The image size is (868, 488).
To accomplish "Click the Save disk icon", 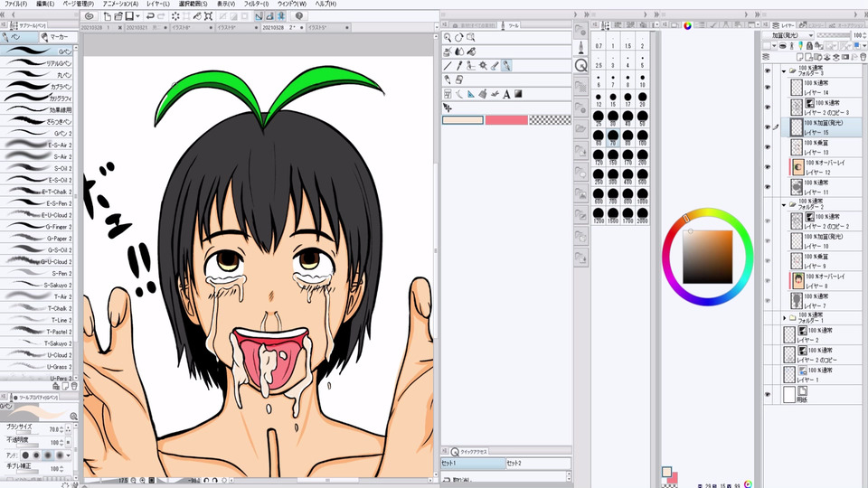I will [x=129, y=16].
